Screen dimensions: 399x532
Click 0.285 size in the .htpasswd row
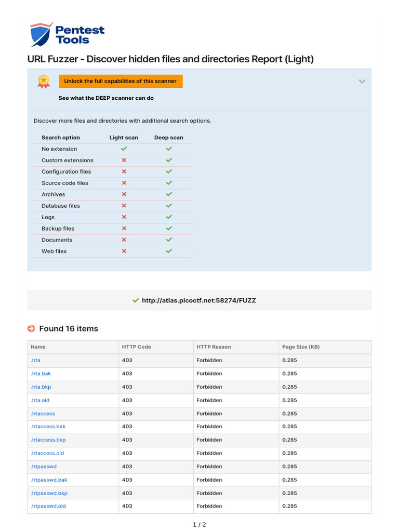coord(289,467)
